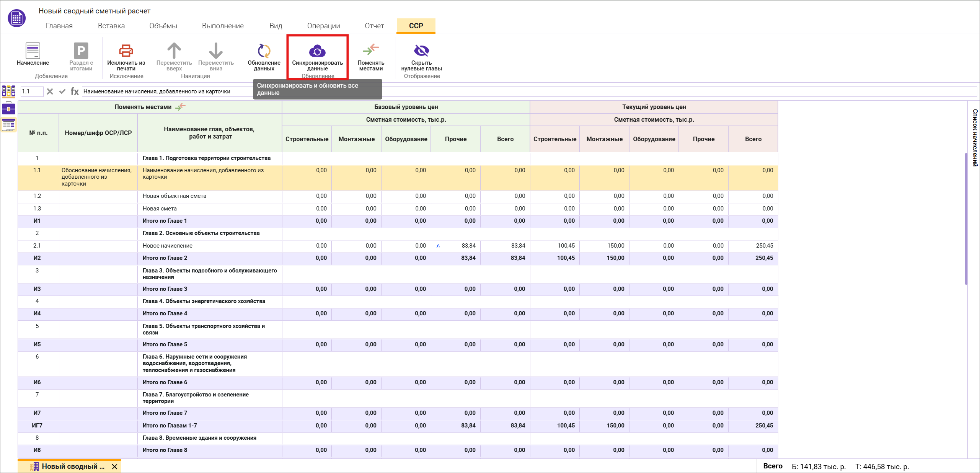Open the Главная ribbon tab
This screenshot has width=980, height=473.
[59, 26]
